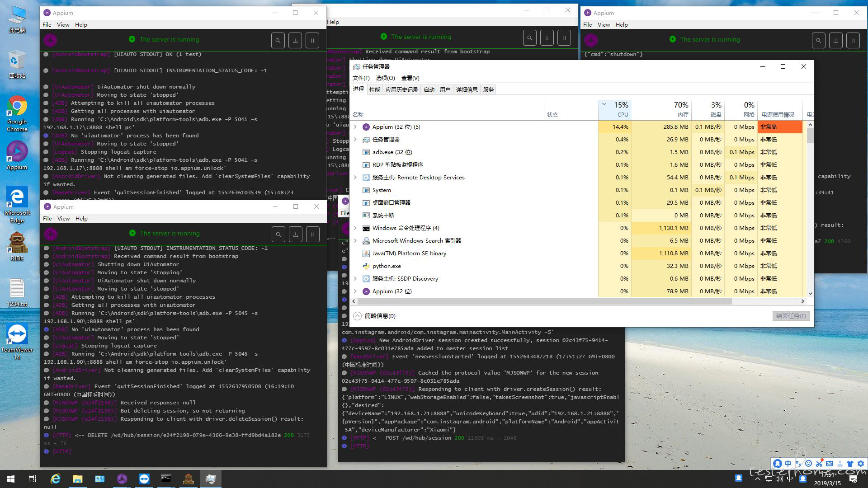Open 查看(V) menu in Task Manager
Screen dimensions: 868x488
click(410, 78)
